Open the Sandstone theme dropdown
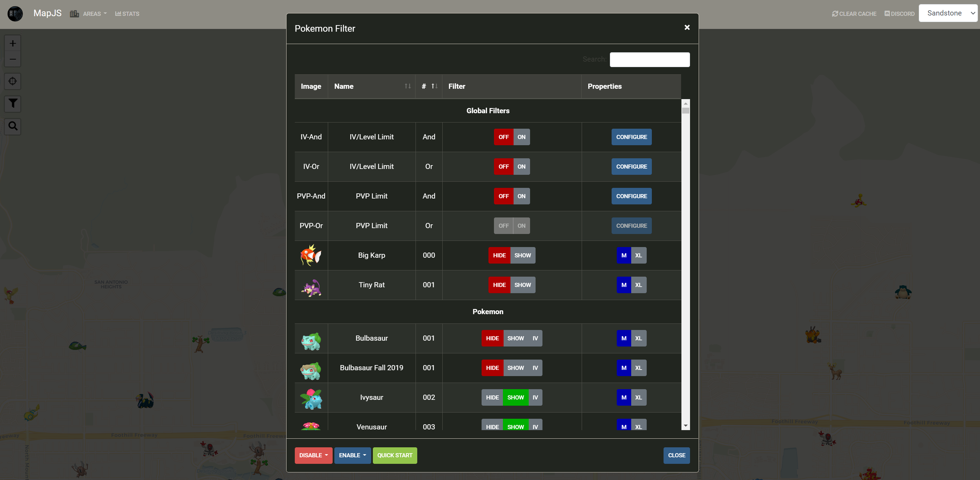 949,13
